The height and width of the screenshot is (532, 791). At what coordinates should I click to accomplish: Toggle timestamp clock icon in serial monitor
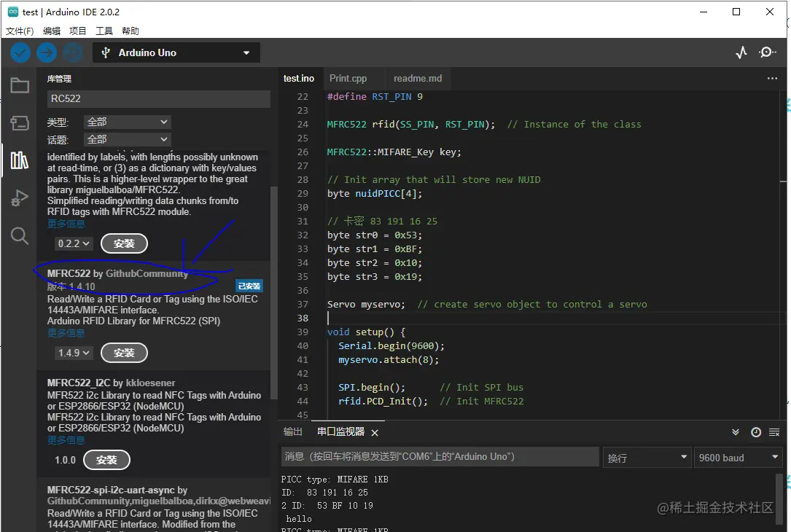[x=756, y=432]
